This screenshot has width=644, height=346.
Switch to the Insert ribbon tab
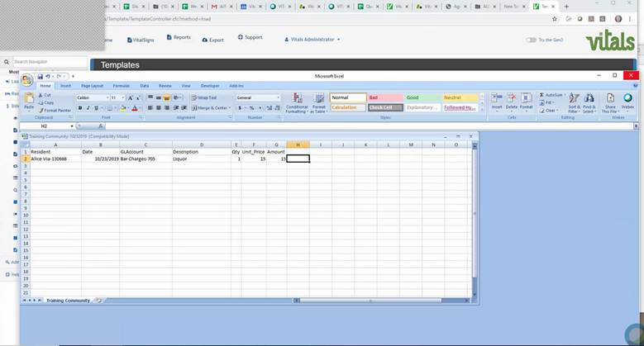coord(65,86)
